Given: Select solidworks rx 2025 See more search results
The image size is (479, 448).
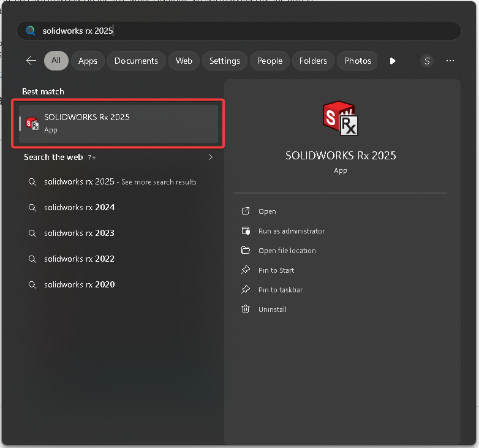Looking at the screenshot, I should pyautogui.click(x=119, y=182).
